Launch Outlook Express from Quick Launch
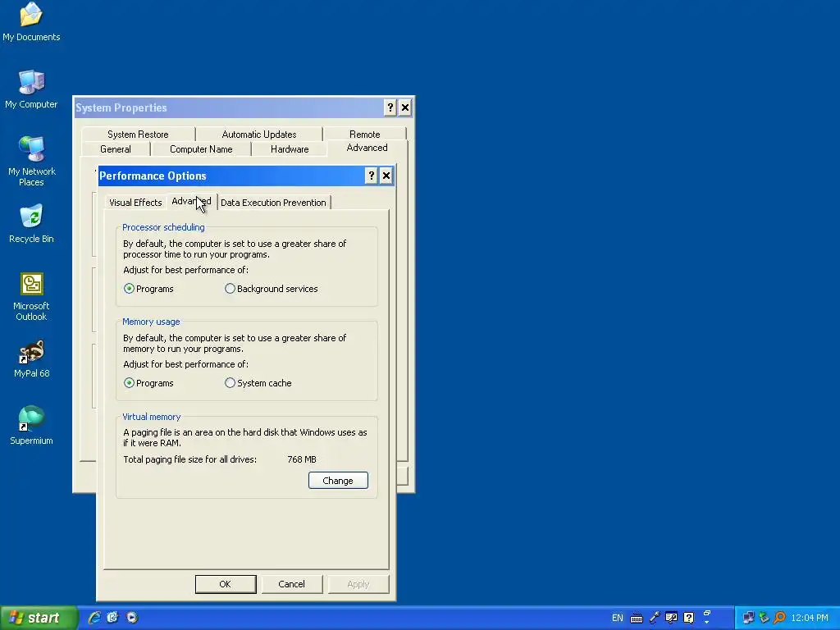 tap(112, 618)
